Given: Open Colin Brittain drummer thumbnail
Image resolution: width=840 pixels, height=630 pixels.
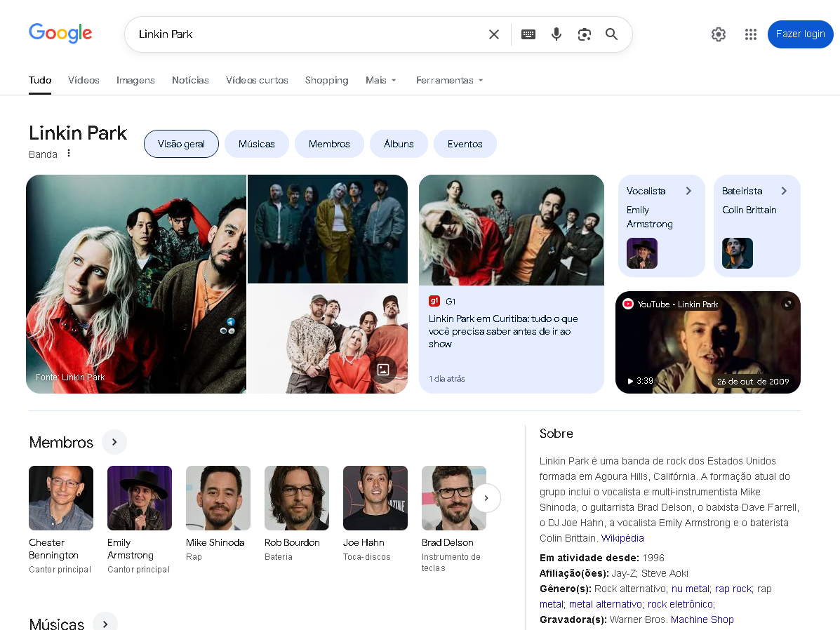Looking at the screenshot, I should point(737,253).
